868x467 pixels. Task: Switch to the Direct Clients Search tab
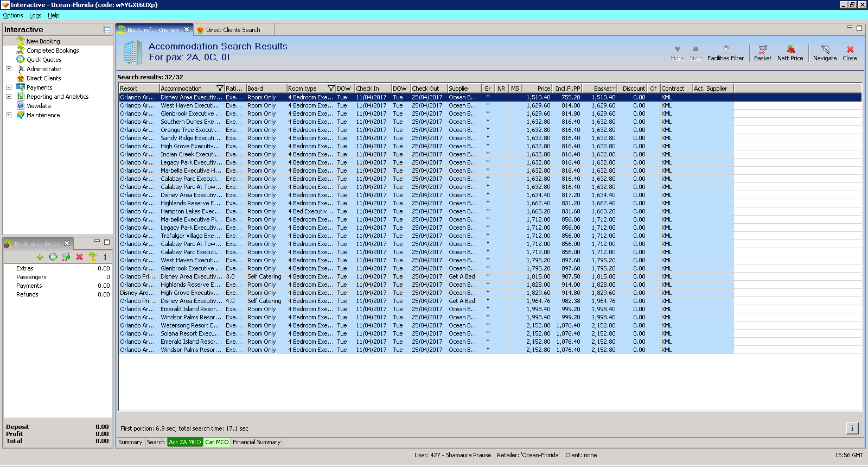pos(232,30)
